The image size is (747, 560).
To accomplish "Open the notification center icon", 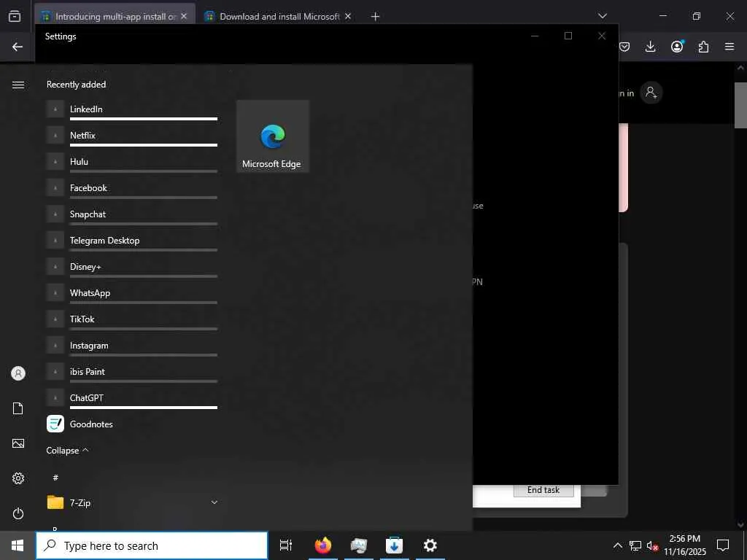I will [723, 545].
